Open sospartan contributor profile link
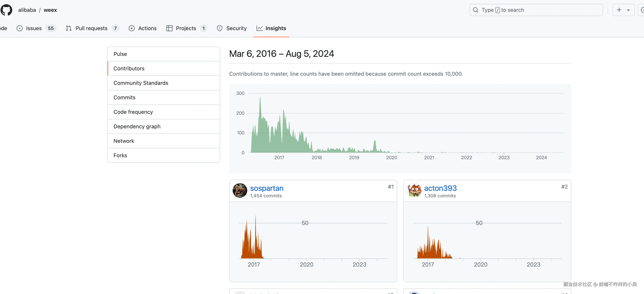Viewport: 644px width, 294px height. [x=266, y=188]
